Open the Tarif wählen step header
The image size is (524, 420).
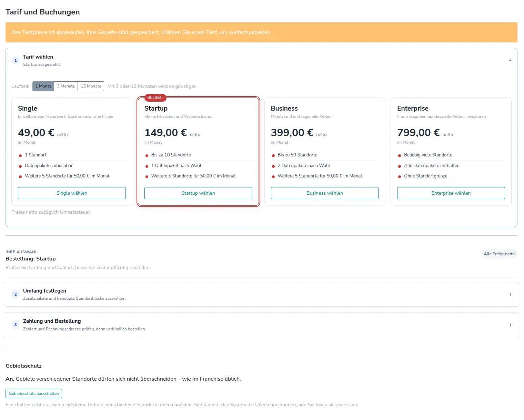tap(261, 60)
